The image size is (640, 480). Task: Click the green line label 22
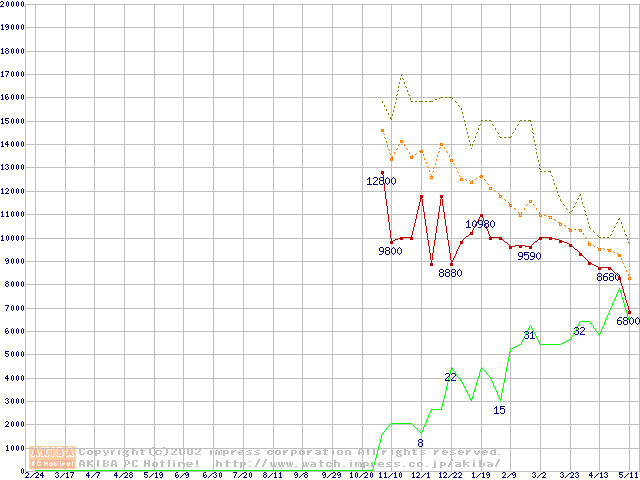pyautogui.click(x=450, y=377)
